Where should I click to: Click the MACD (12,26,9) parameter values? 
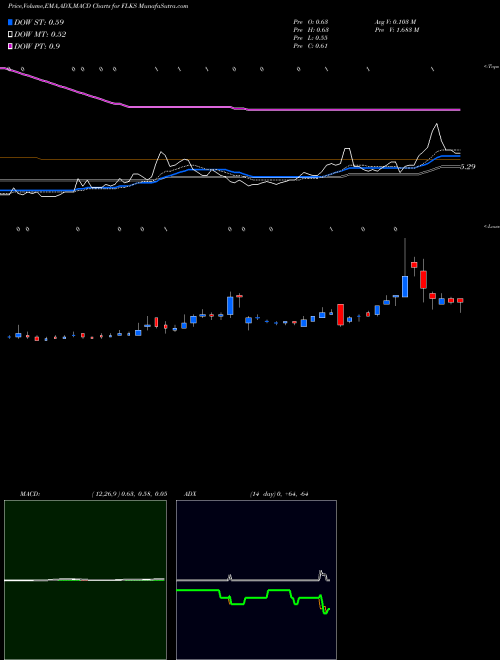[129, 494]
